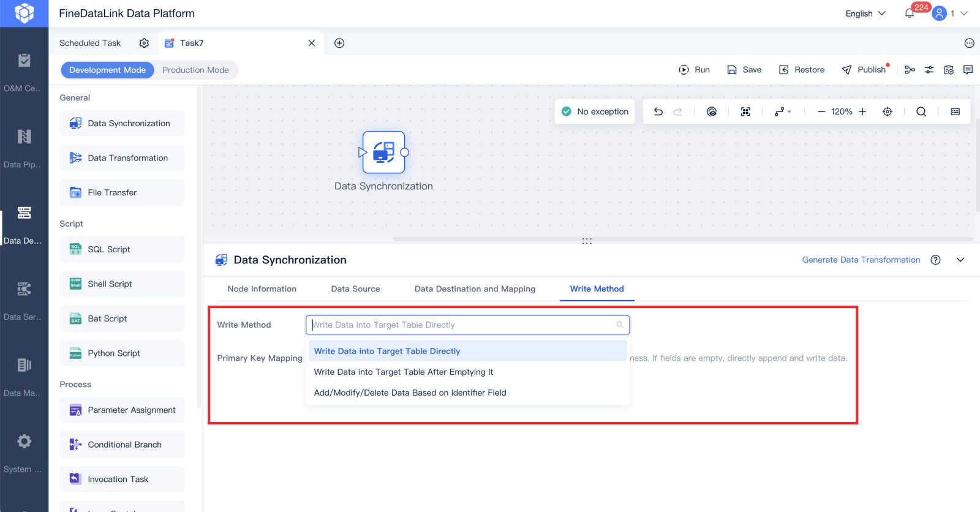Screen dimensions: 980x512
Task: Open the Data Source tab
Action: click(x=355, y=289)
